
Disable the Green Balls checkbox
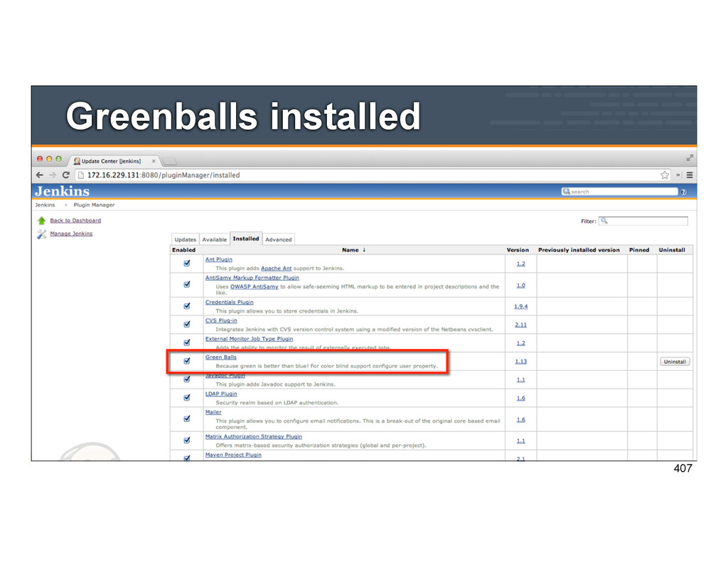[187, 361]
